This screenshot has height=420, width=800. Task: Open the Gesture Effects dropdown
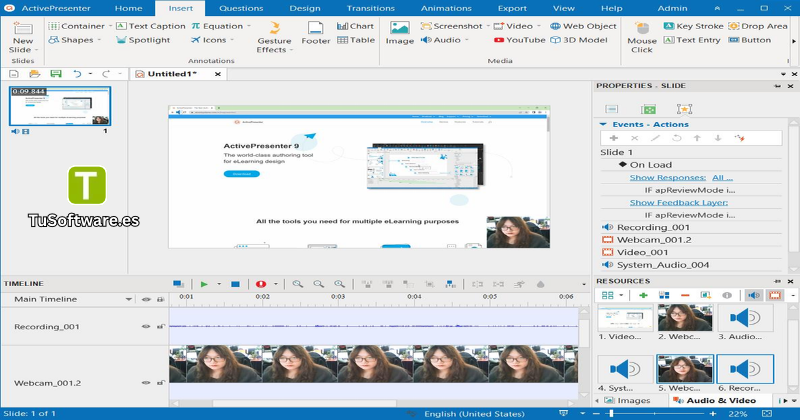tap(291, 50)
